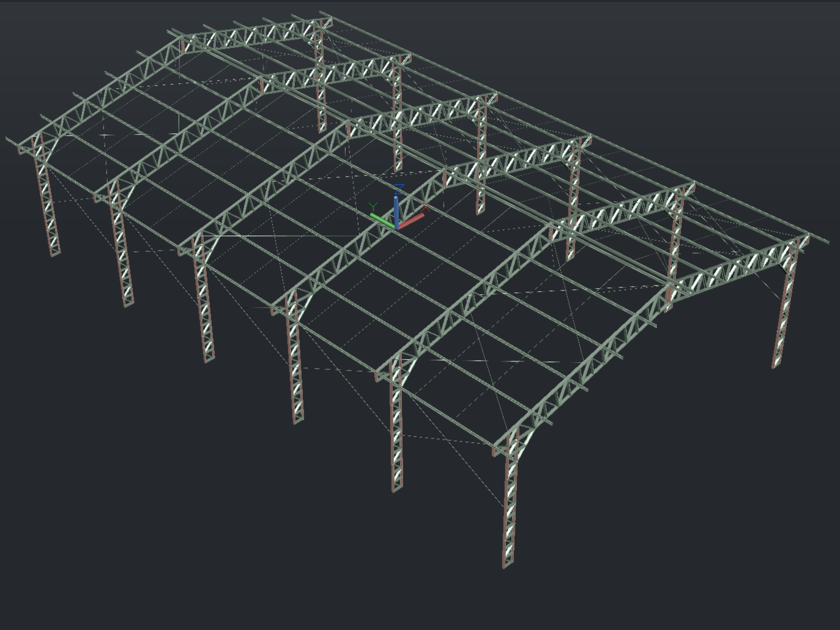Screen dimensions: 840x630
Task: Click the Y axis label in green
Action: 373,206
